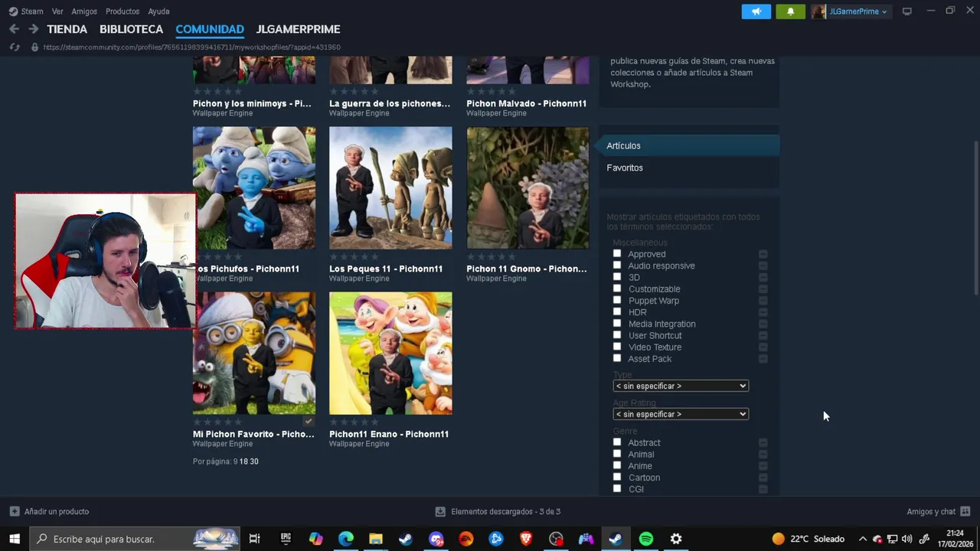This screenshot has height=551, width=980.
Task: Click the Big Picture mode monitor icon
Action: [907, 11]
